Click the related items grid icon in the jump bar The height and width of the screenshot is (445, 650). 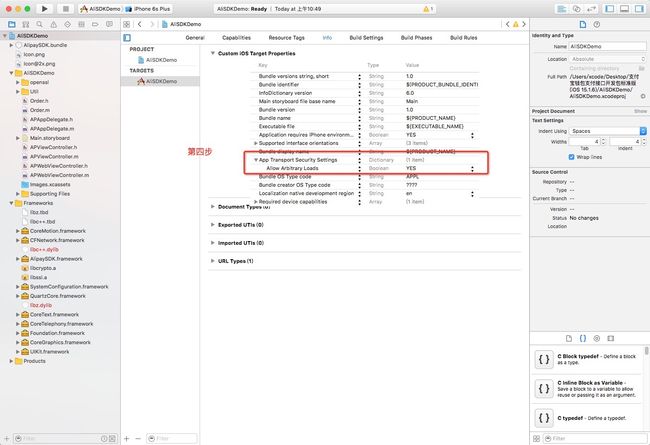(x=127, y=24)
